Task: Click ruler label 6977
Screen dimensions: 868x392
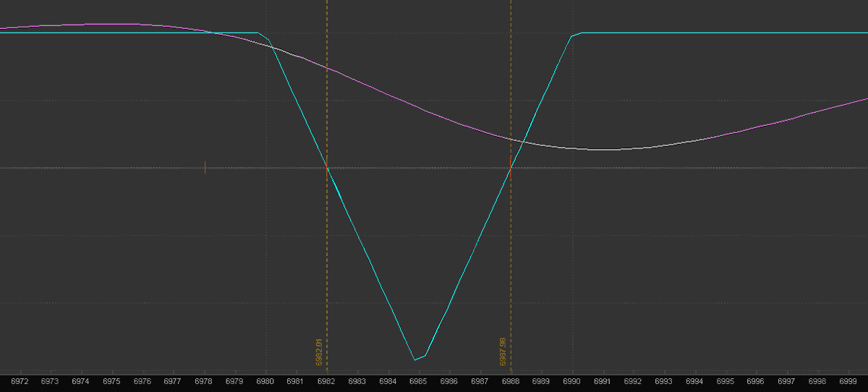Action: pyautogui.click(x=173, y=381)
